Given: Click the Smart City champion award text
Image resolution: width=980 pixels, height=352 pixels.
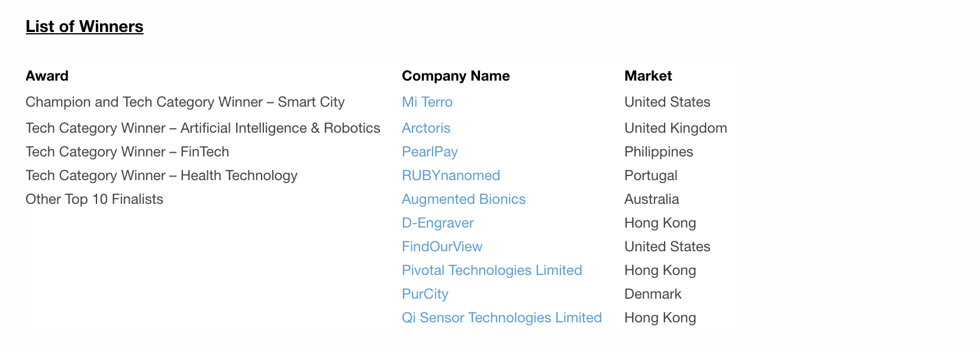Looking at the screenshot, I should tap(185, 102).
